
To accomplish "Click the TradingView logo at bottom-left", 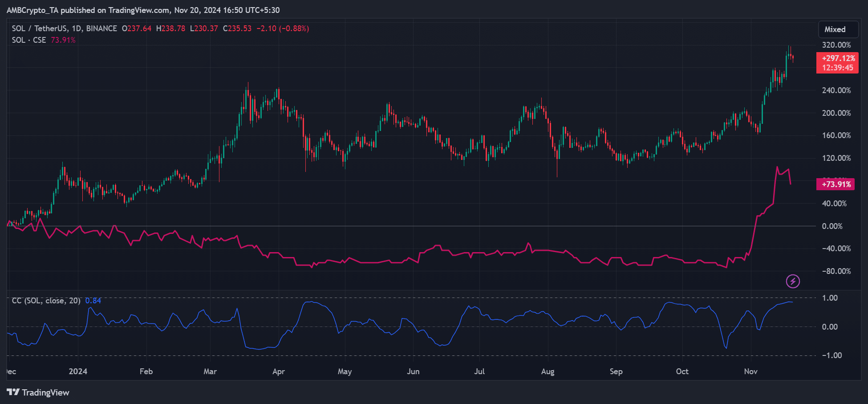I will [x=38, y=392].
